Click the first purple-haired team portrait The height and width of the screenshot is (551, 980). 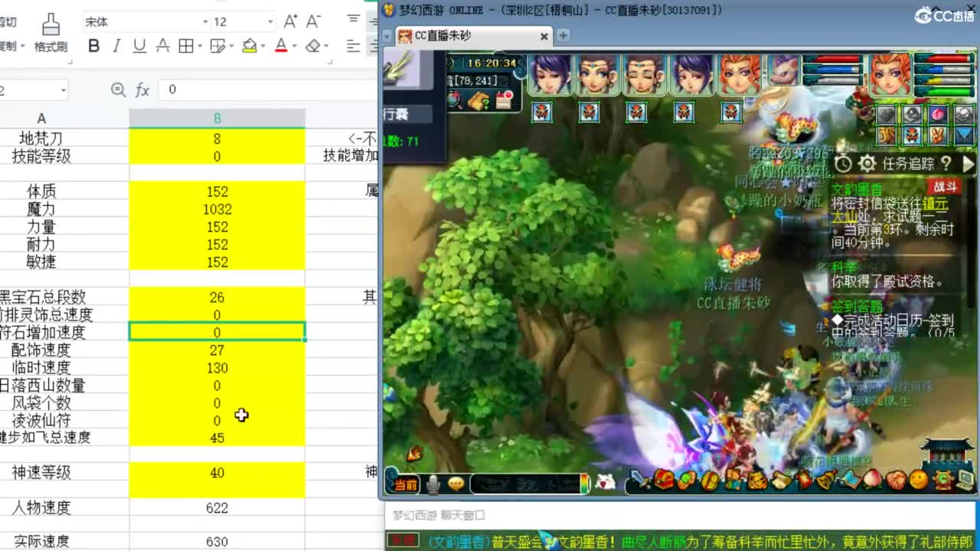[x=550, y=73]
